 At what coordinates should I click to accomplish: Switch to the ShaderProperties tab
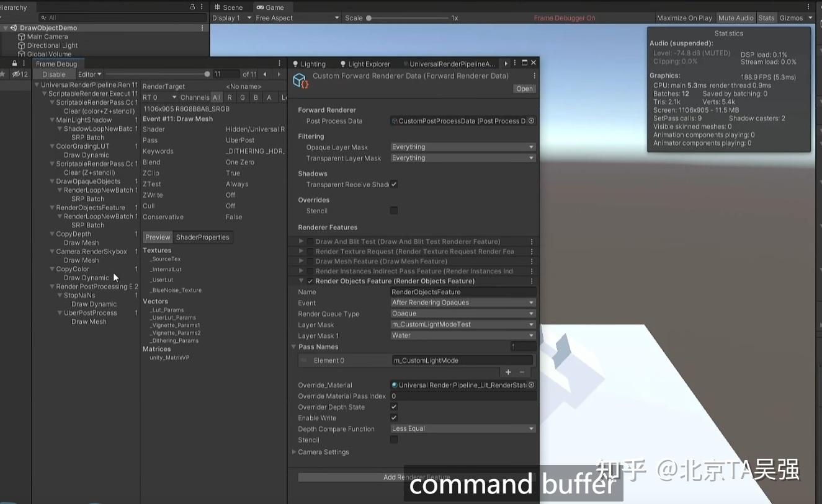tap(202, 237)
